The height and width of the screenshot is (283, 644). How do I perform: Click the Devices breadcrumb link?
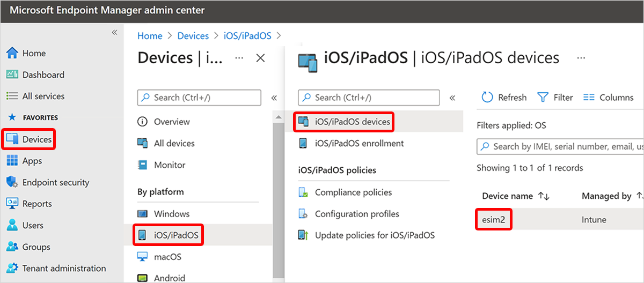pos(193,36)
